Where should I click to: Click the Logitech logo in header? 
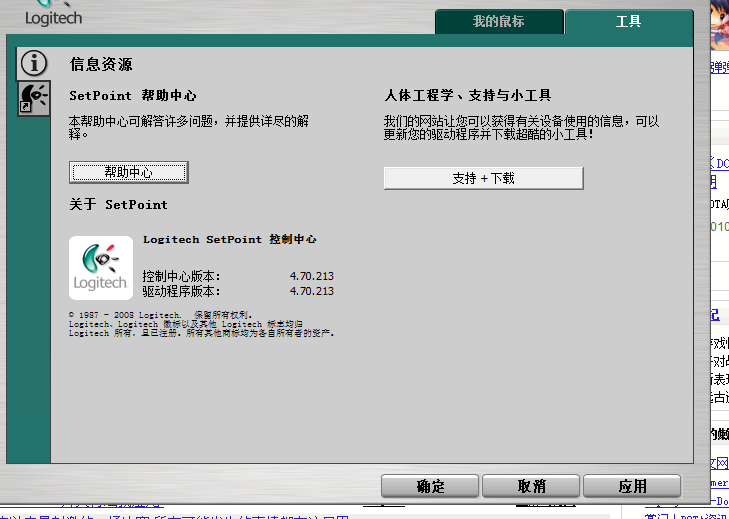[53, 13]
